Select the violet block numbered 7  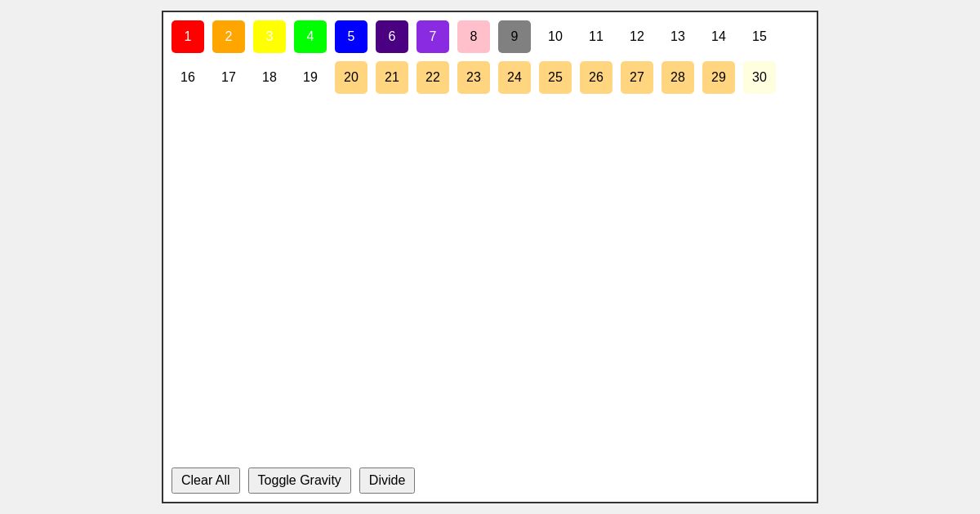(x=433, y=37)
